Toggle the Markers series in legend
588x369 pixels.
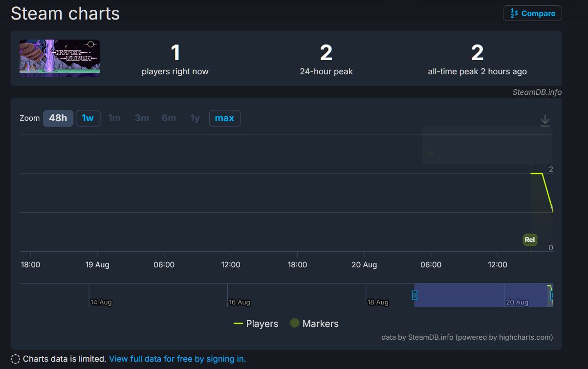(x=314, y=324)
